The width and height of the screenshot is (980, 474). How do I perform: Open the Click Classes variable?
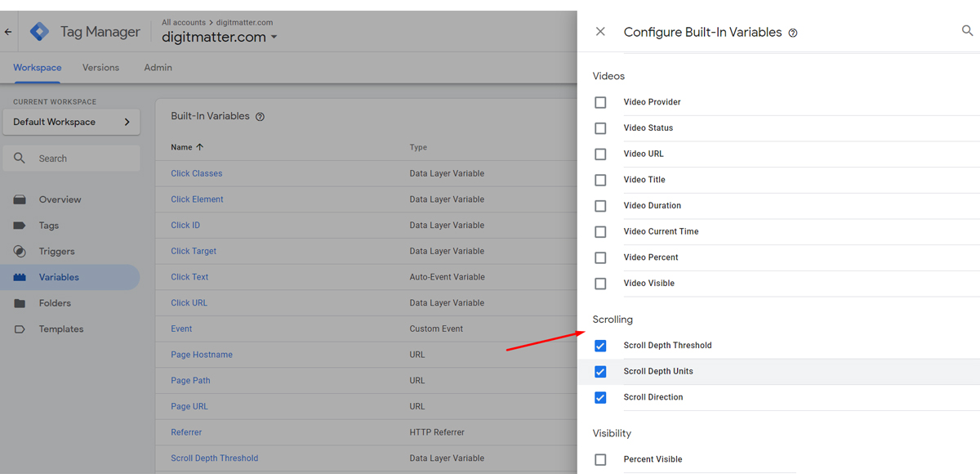pos(196,173)
